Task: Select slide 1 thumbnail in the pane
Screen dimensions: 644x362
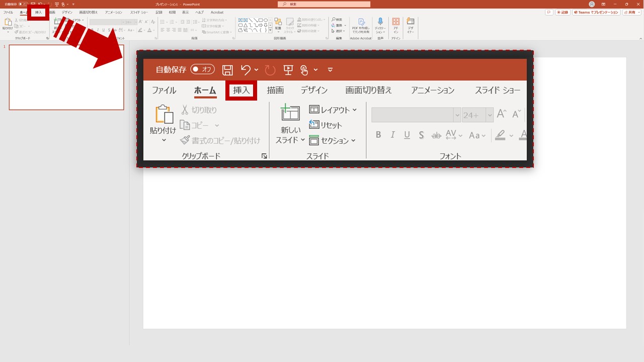Action: click(66, 77)
